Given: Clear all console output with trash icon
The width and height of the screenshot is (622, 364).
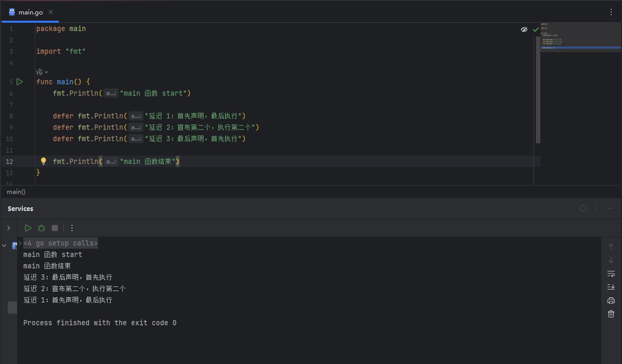Looking at the screenshot, I should tap(611, 314).
